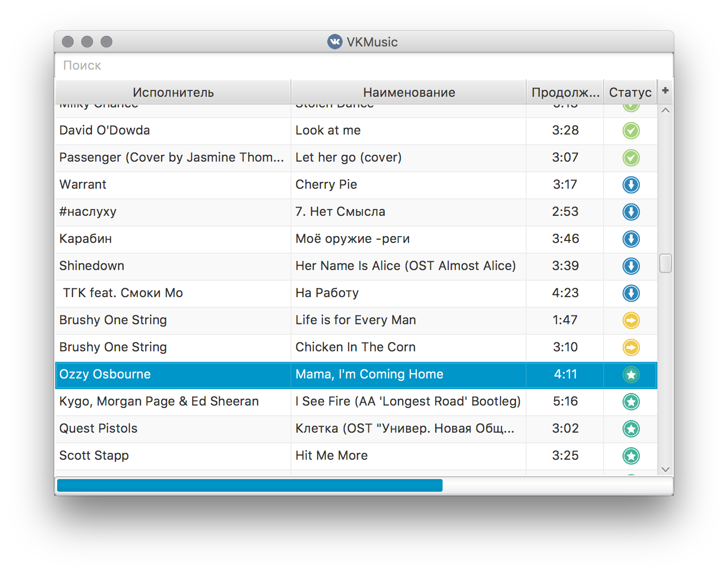Select Her Name Is Alice (OST Almost Alice)
Image resolution: width=728 pixels, height=573 pixels.
[x=409, y=266]
